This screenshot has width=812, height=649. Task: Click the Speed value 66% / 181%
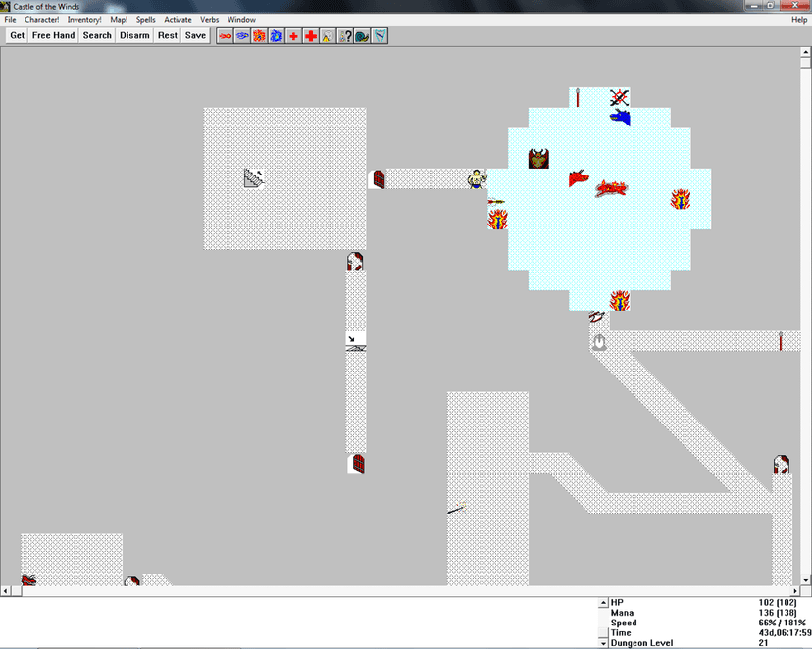(782, 623)
